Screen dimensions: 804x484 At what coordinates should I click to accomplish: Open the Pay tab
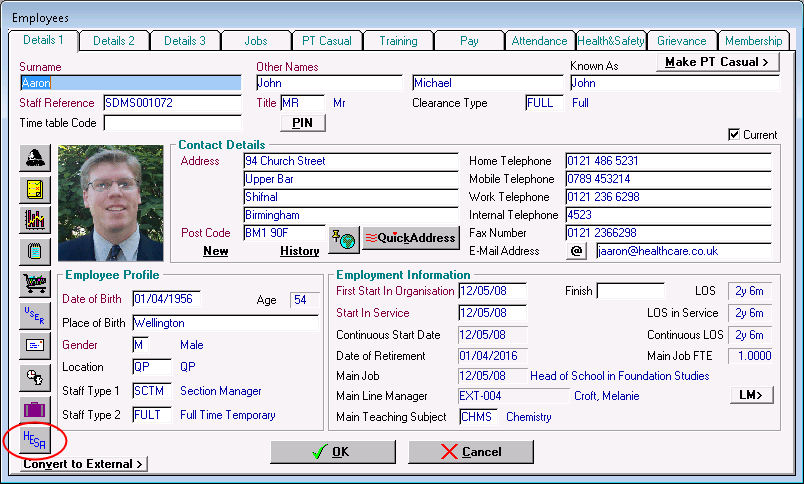pos(469,41)
